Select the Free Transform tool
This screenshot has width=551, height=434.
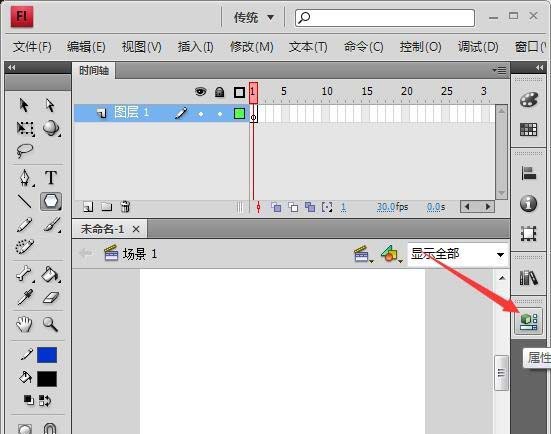pos(25,129)
